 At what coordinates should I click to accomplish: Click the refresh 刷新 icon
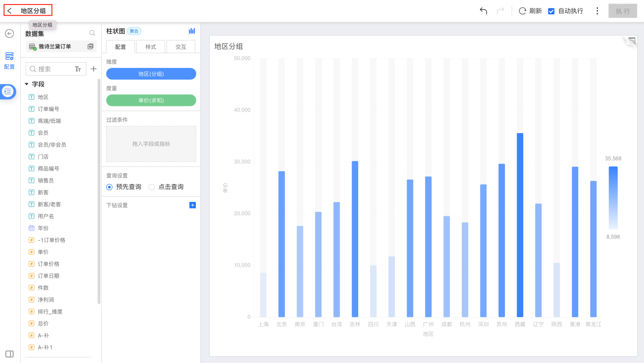coord(522,11)
